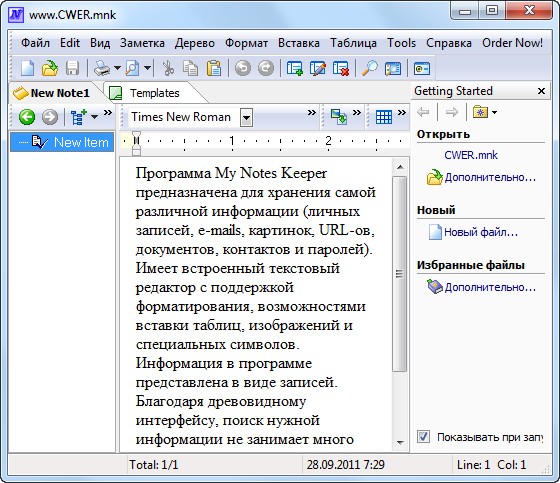
Task: Click the Print icon in toolbar
Action: [102, 68]
